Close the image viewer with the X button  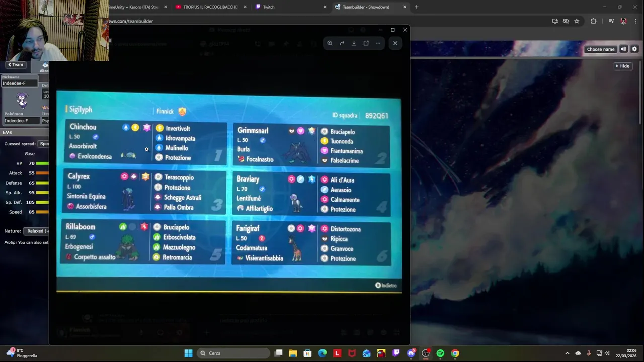(395, 43)
